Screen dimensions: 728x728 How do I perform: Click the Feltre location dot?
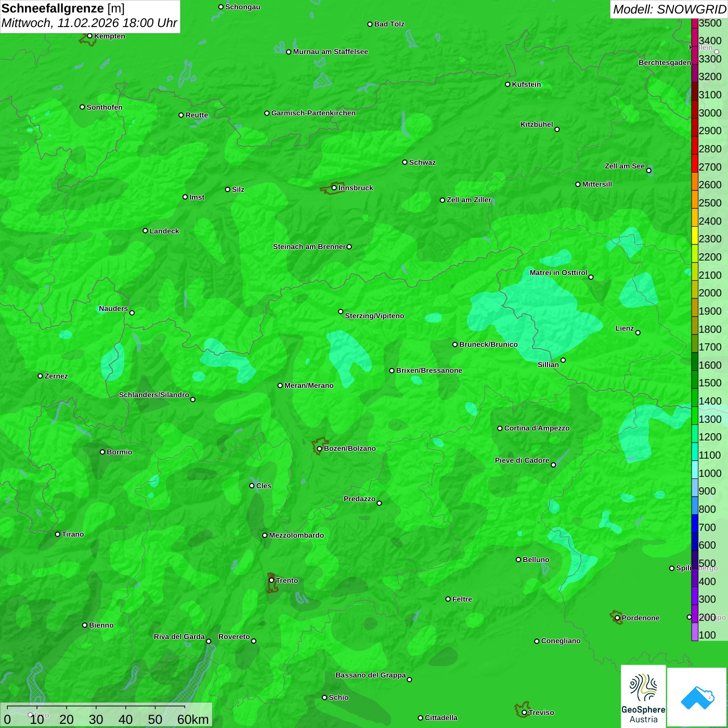pyautogui.click(x=448, y=599)
